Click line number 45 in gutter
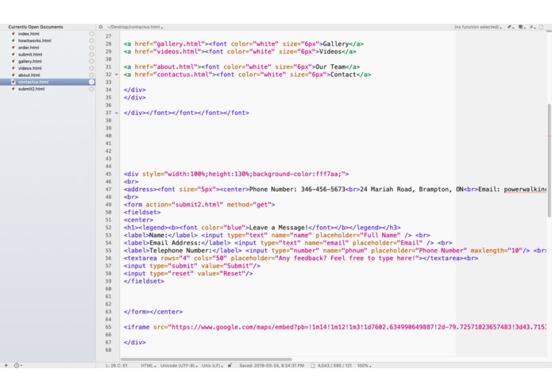The width and height of the screenshot is (552, 392). point(108,174)
